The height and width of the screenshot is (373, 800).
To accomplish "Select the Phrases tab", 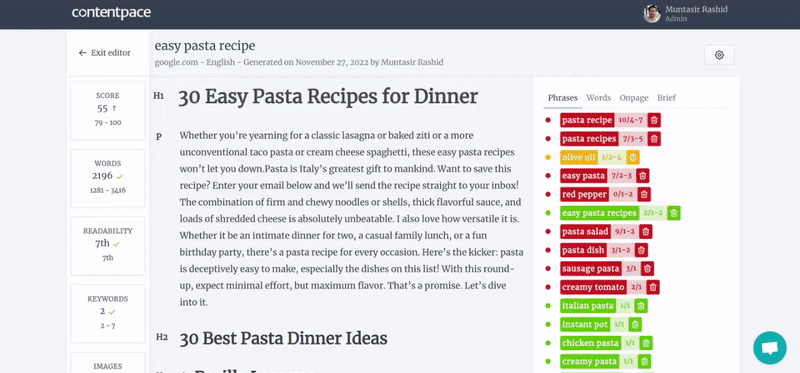I will pos(563,98).
